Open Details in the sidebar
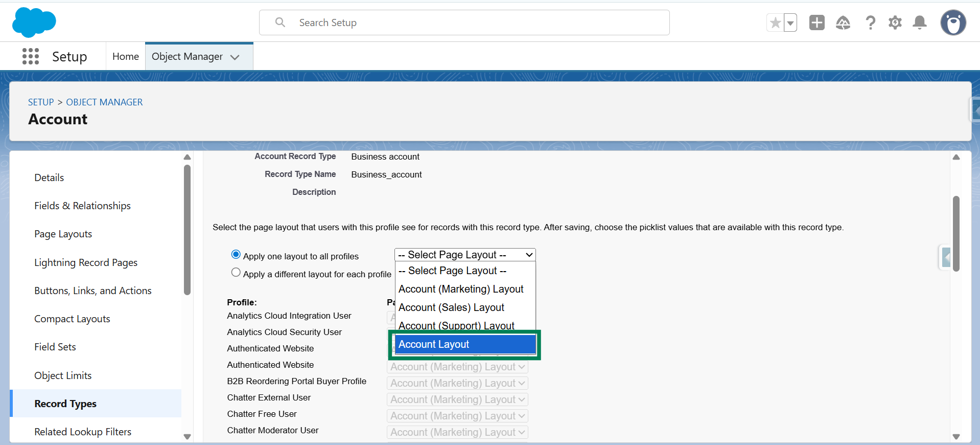The height and width of the screenshot is (445, 980). click(49, 177)
